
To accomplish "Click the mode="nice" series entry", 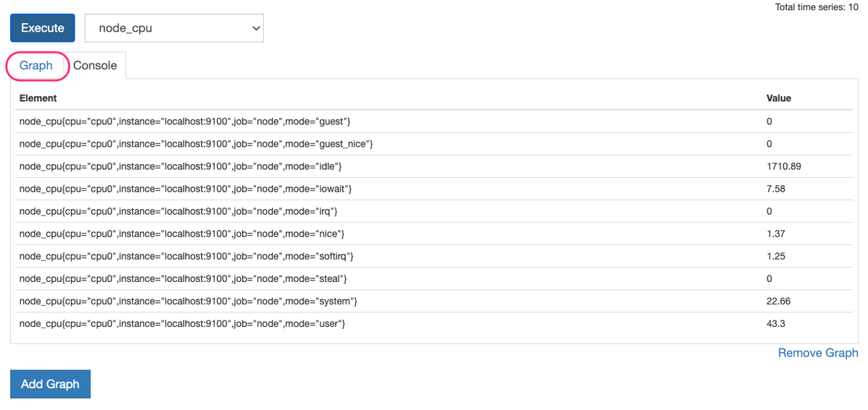I will pyautogui.click(x=182, y=234).
